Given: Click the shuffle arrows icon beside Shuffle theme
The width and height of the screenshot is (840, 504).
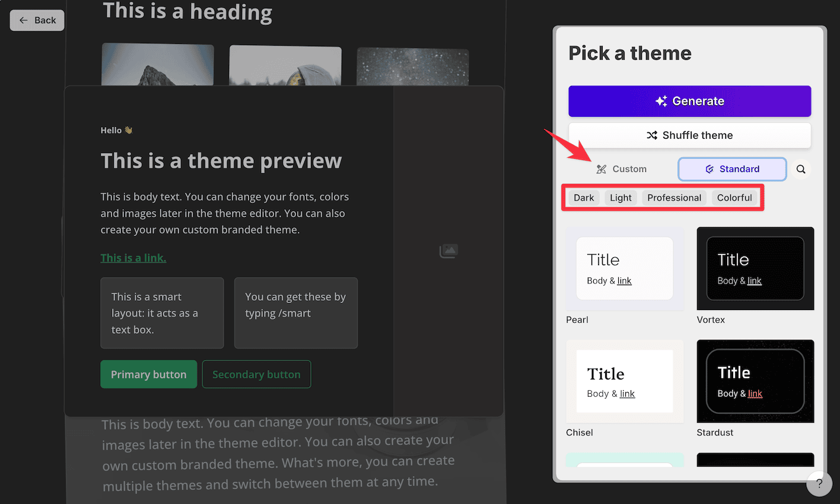Looking at the screenshot, I should point(651,135).
